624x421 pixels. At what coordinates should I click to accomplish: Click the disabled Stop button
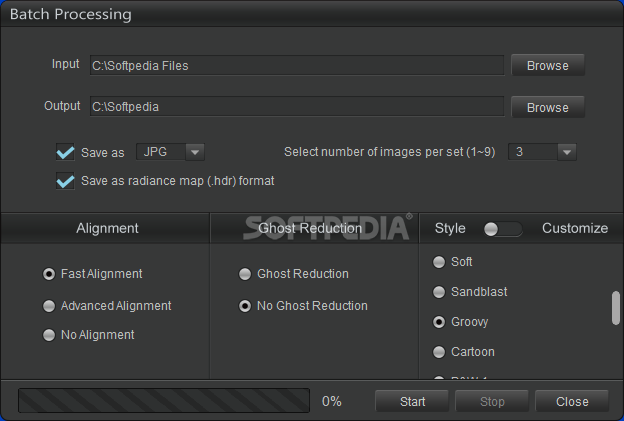[x=492, y=401]
